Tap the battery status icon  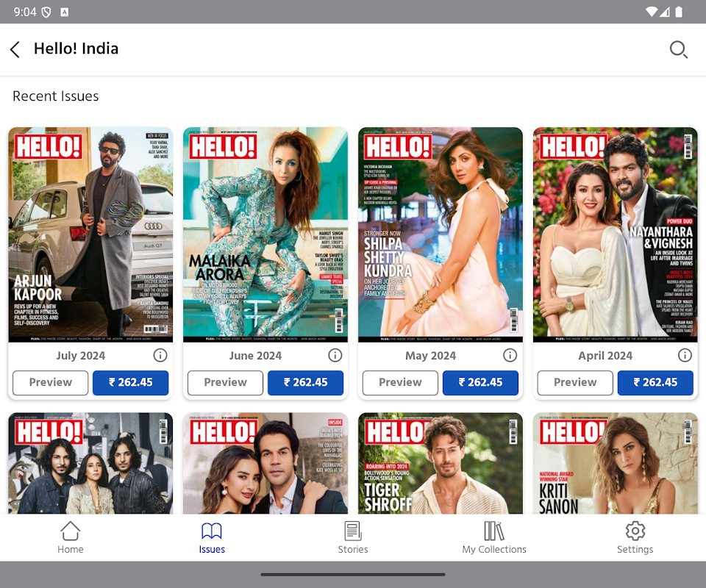pos(679,12)
